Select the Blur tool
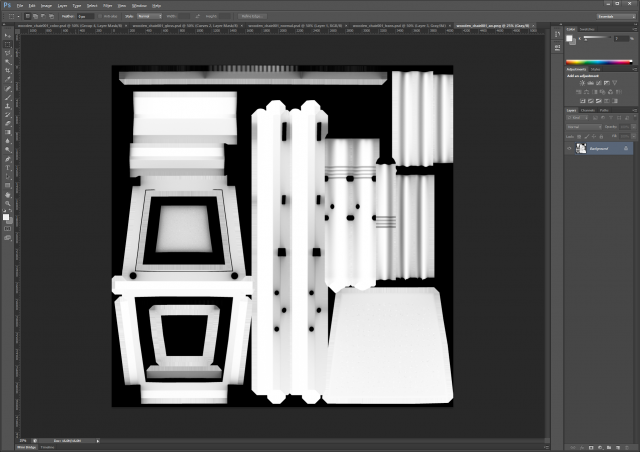Image resolution: width=640 pixels, height=452 pixels. click(x=7, y=141)
